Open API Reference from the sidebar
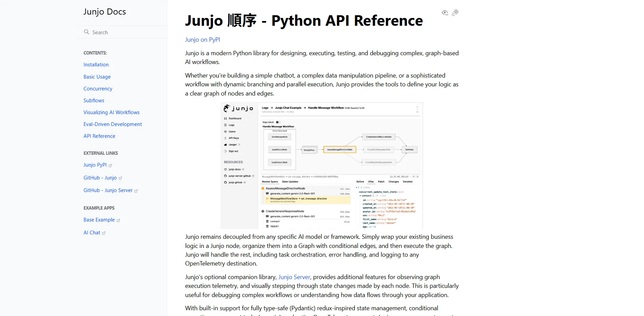Viewport: 644px width, 316px height. tap(99, 136)
